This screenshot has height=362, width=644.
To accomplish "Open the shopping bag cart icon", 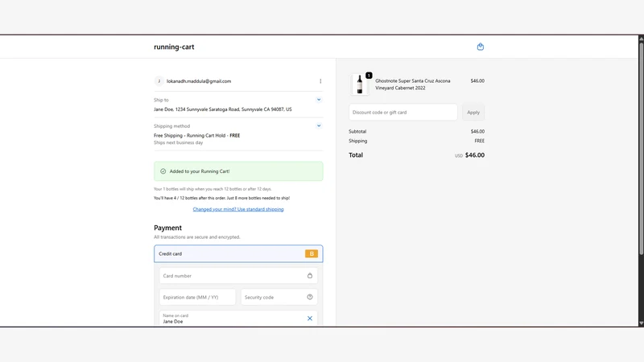I will tap(480, 47).
